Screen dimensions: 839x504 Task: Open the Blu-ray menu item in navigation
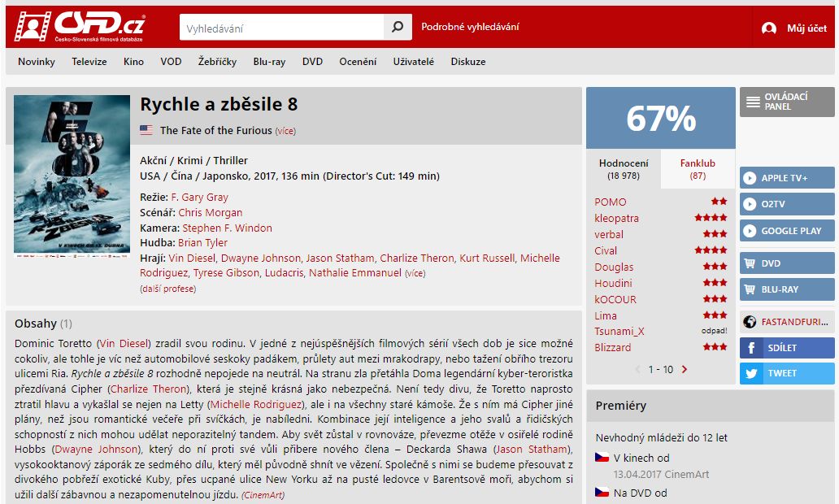point(269,62)
